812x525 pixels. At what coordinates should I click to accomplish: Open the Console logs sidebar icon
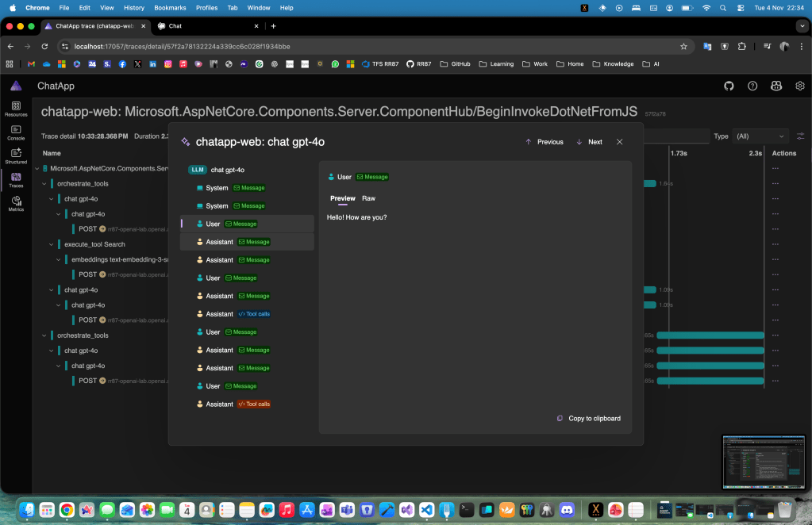point(16,132)
